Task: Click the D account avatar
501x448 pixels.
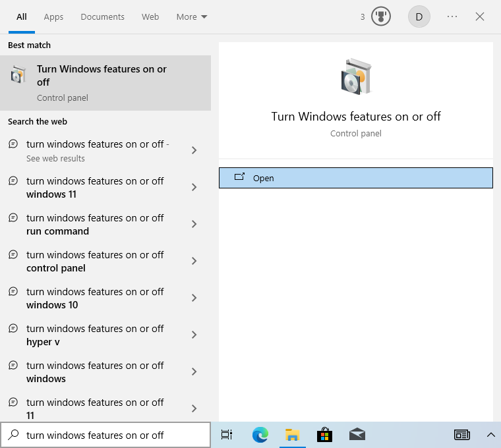Action: [x=419, y=16]
